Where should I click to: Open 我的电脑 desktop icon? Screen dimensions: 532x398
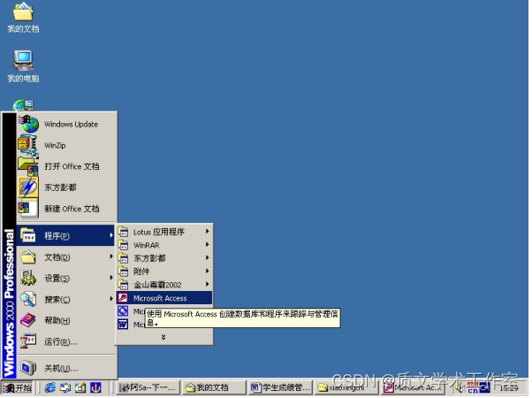[23, 66]
